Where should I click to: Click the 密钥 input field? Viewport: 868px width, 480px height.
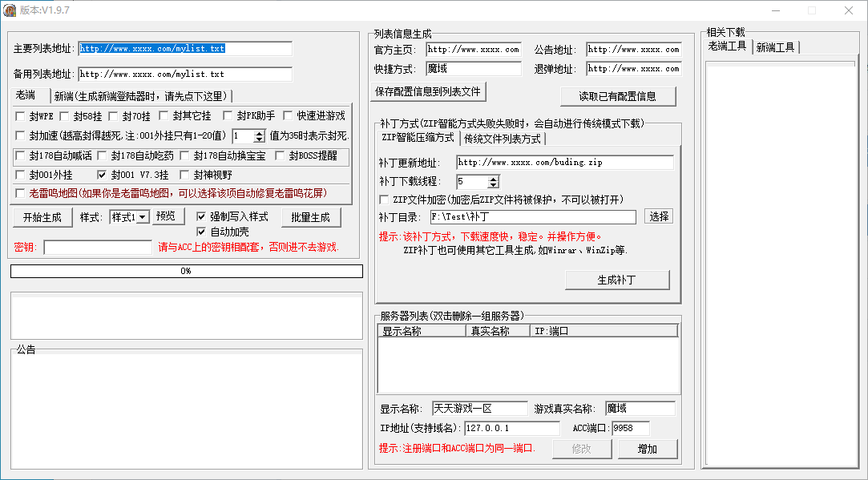point(98,248)
